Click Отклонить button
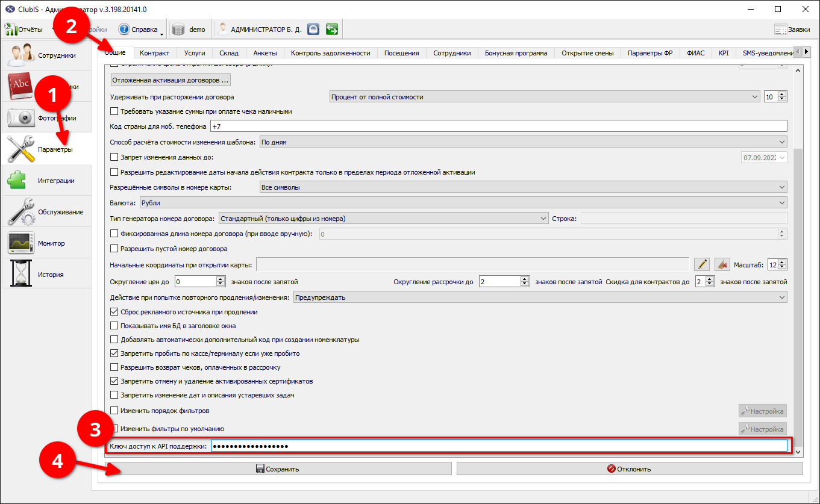 (630, 468)
